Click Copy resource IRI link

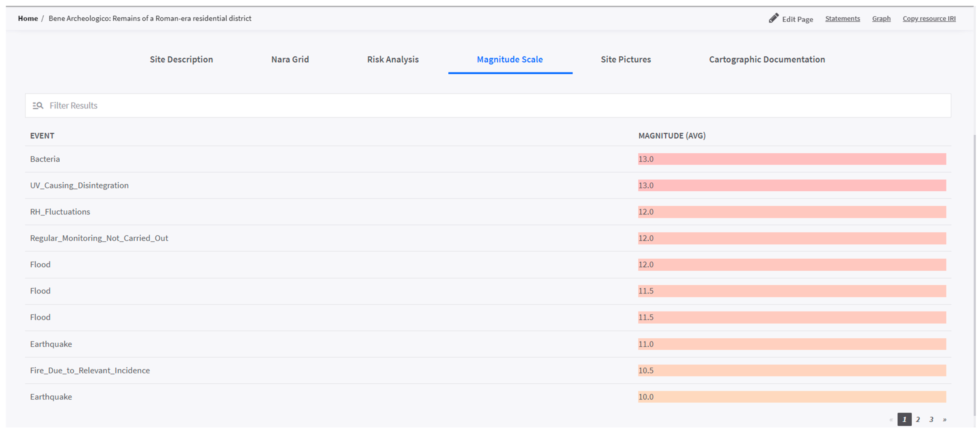(x=929, y=18)
